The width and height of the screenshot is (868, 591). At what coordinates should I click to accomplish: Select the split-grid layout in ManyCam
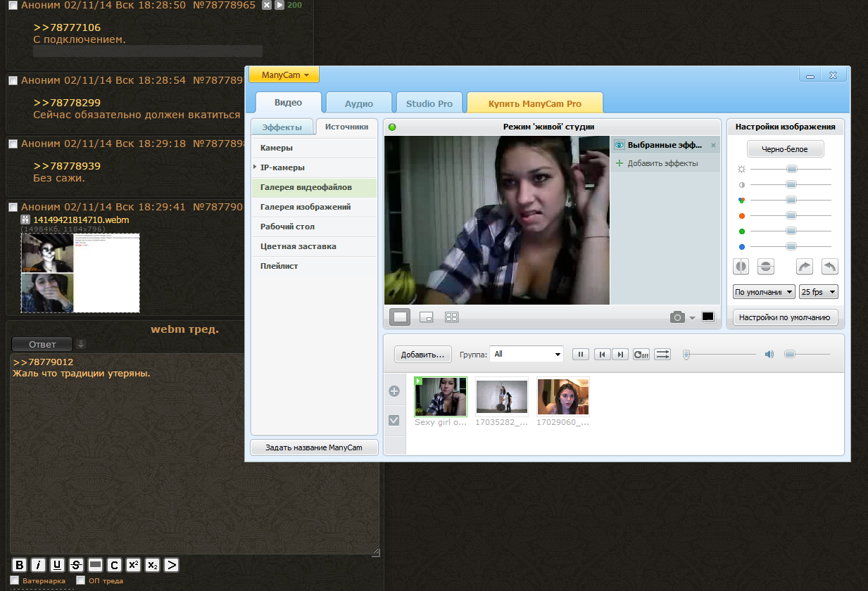tap(452, 317)
